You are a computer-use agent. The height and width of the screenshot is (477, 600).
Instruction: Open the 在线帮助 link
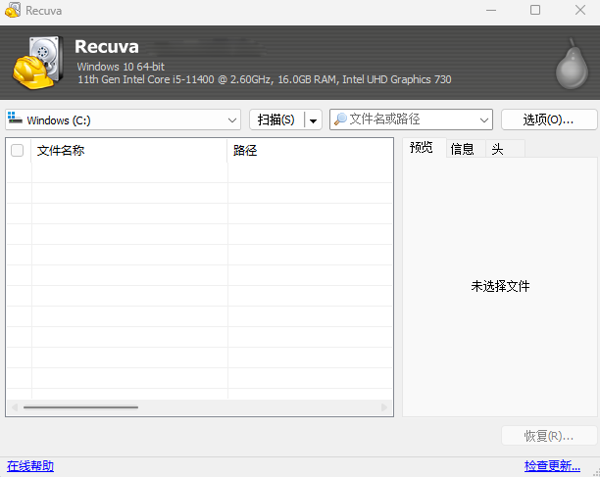point(30,466)
